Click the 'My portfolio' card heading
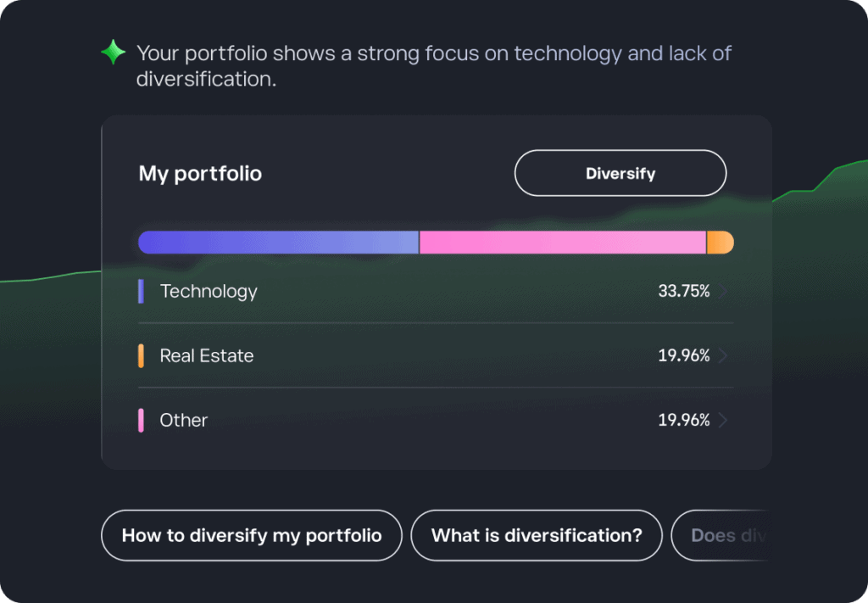Viewport: 868px width, 603px height. [x=200, y=174]
